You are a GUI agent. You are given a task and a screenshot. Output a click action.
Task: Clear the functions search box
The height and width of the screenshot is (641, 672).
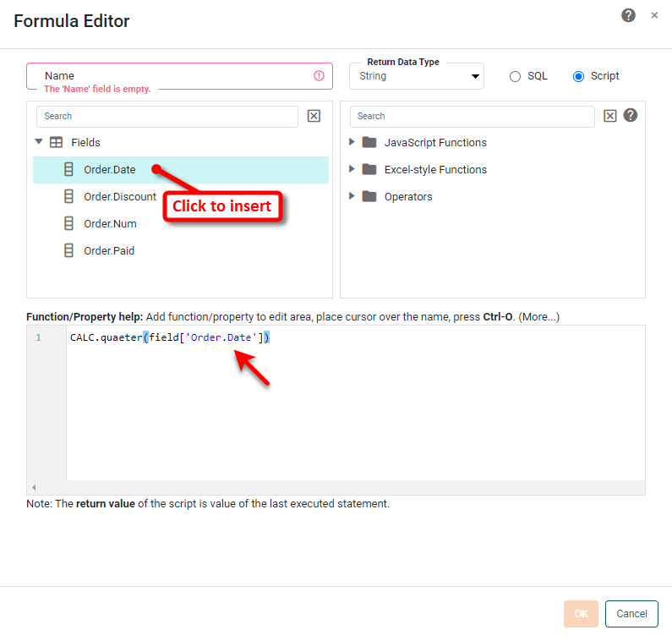click(x=609, y=116)
